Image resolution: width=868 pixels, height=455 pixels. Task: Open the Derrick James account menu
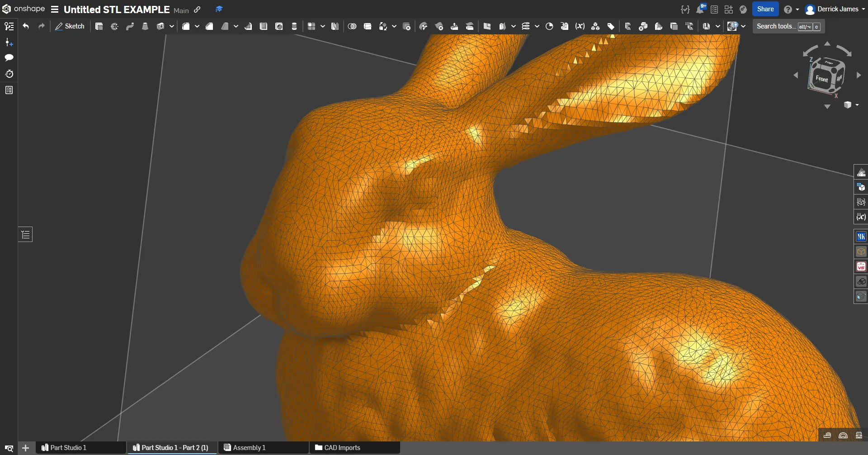coord(835,9)
